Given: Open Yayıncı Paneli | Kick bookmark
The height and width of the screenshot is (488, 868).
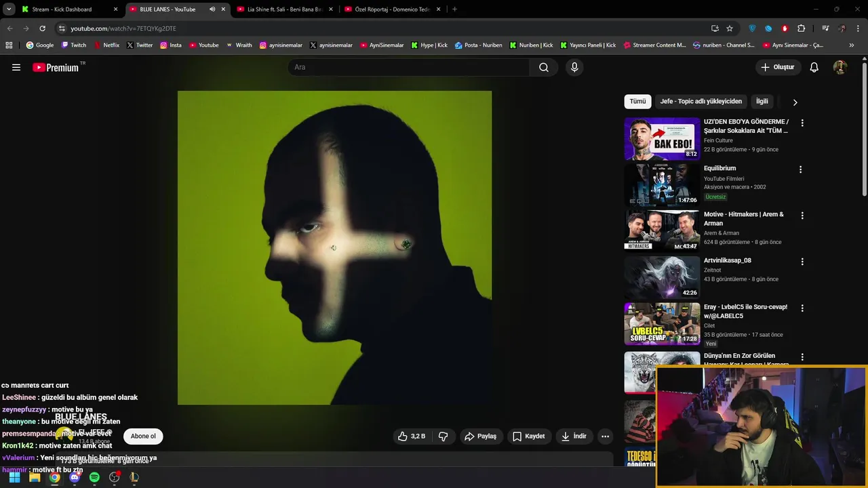Looking at the screenshot, I should 588,45.
